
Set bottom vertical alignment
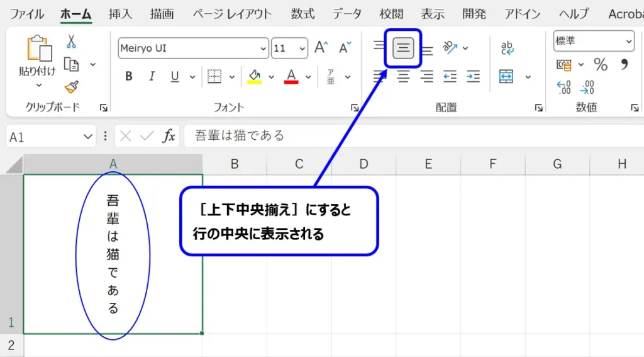point(427,50)
